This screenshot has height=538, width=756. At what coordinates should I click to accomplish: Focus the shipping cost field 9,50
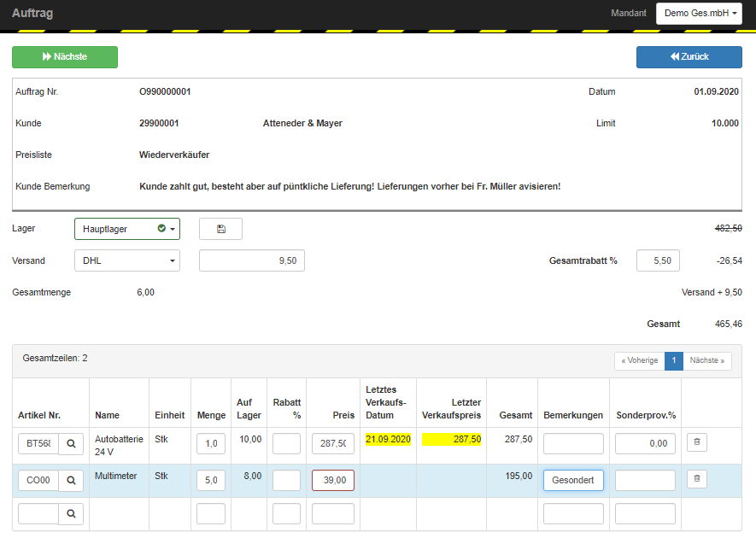coord(252,260)
